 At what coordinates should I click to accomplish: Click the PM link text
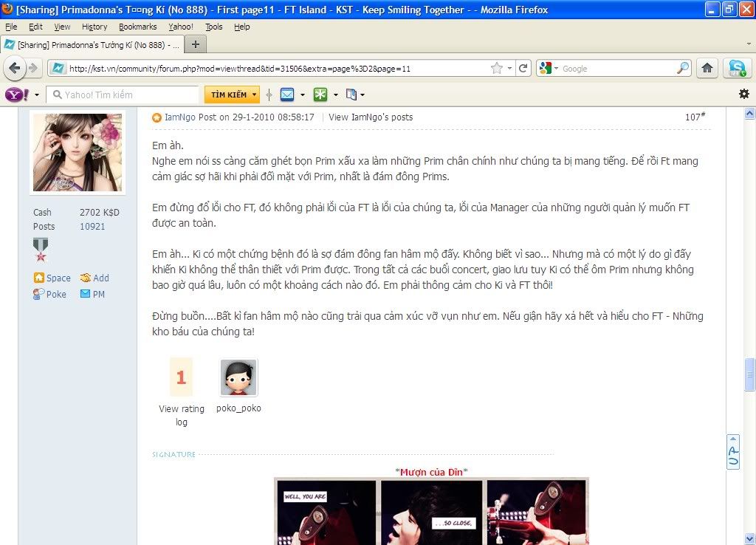click(99, 294)
